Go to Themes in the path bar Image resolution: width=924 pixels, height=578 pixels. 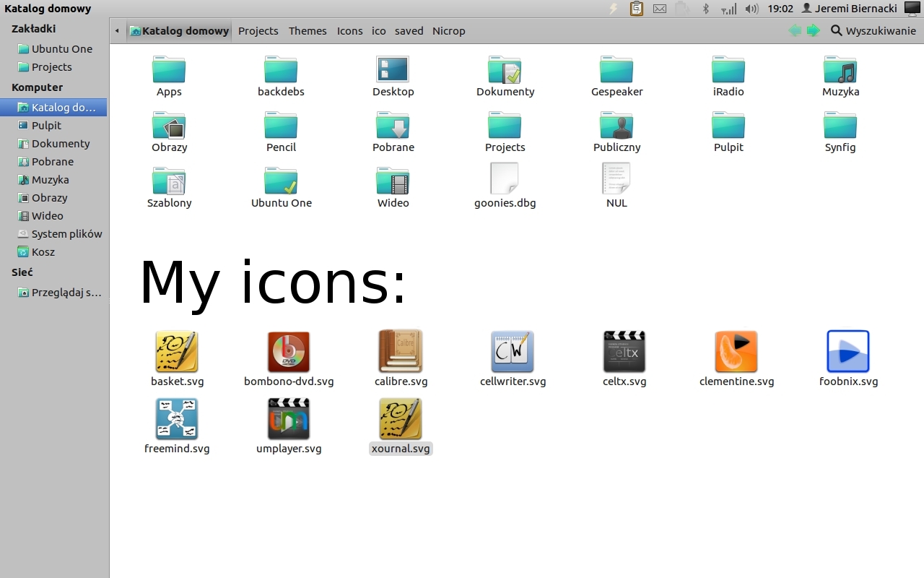point(308,31)
